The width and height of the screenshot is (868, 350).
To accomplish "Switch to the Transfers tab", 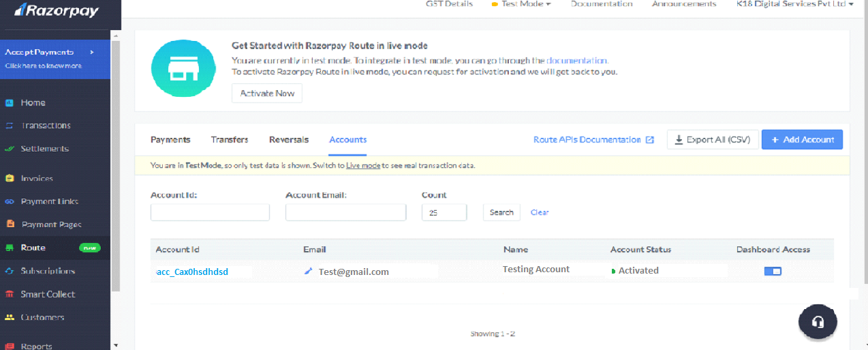I will [x=230, y=140].
